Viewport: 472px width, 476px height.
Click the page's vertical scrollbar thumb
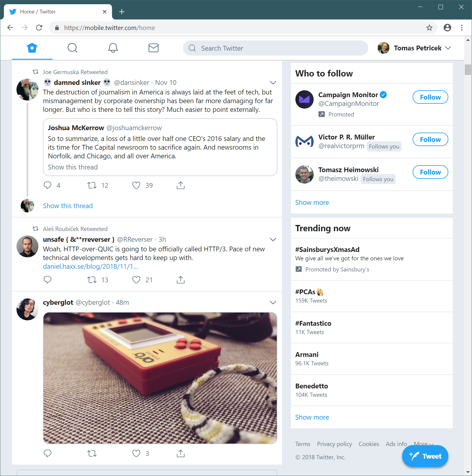[468, 70]
